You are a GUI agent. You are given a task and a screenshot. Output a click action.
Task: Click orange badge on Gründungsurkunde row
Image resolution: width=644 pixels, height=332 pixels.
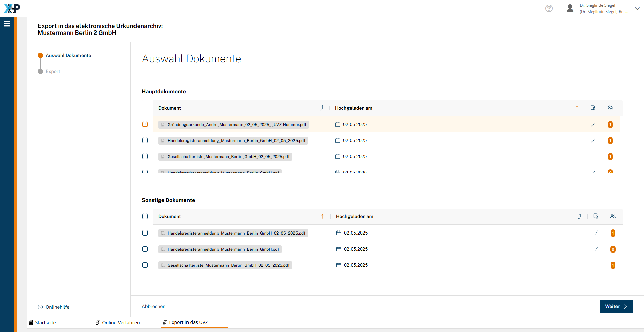(x=610, y=125)
